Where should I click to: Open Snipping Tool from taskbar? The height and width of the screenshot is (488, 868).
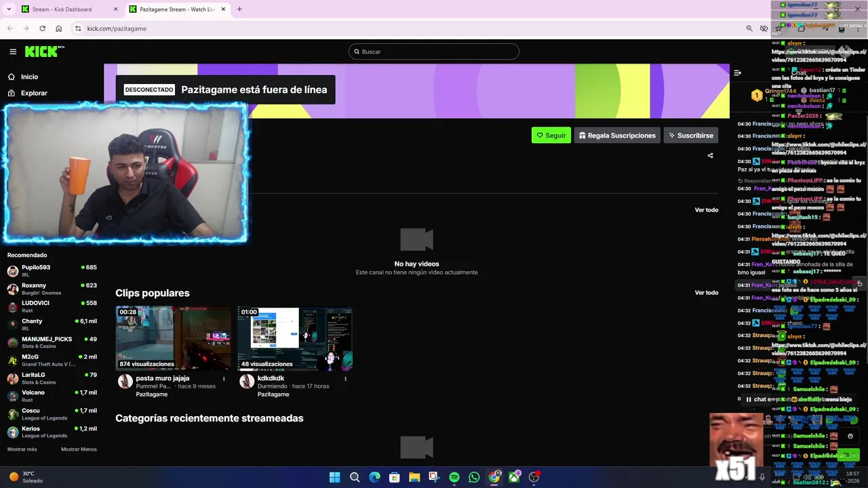pyautogui.click(x=434, y=477)
